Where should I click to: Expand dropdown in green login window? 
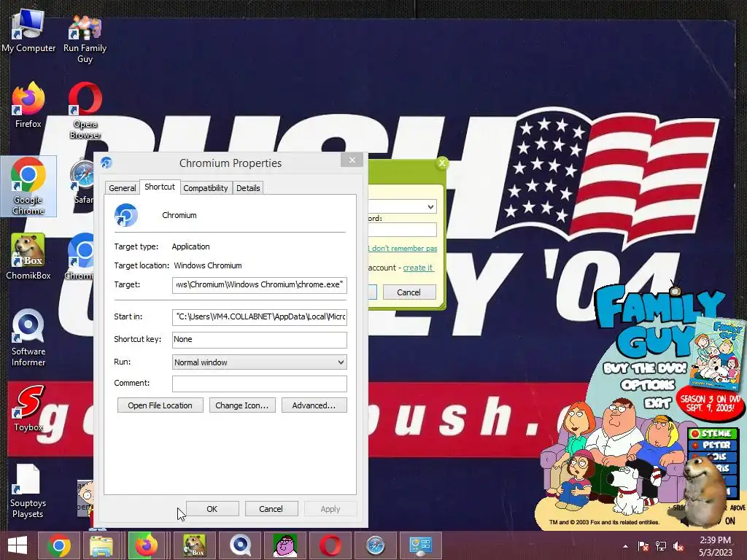point(430,206)
